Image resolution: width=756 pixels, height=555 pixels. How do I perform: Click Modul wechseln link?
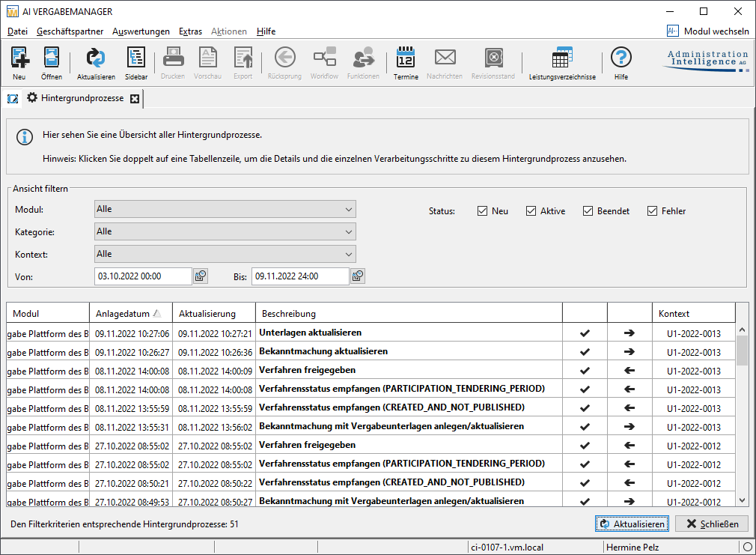716,31
